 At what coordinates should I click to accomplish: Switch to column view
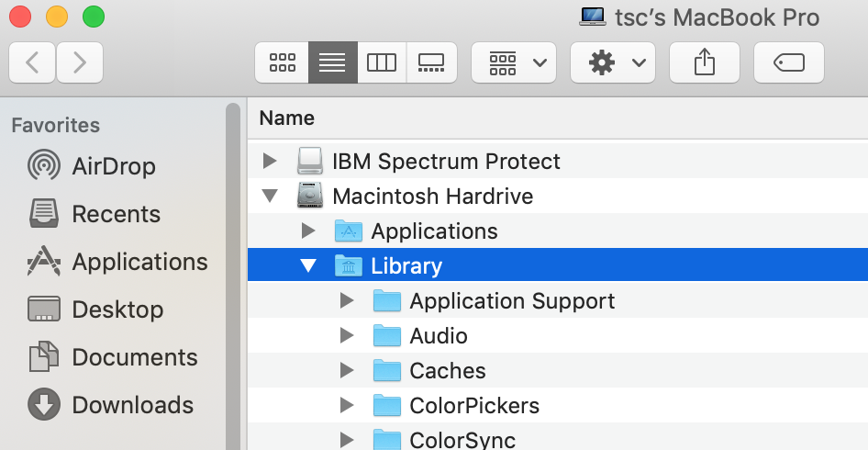click(382, 62)
